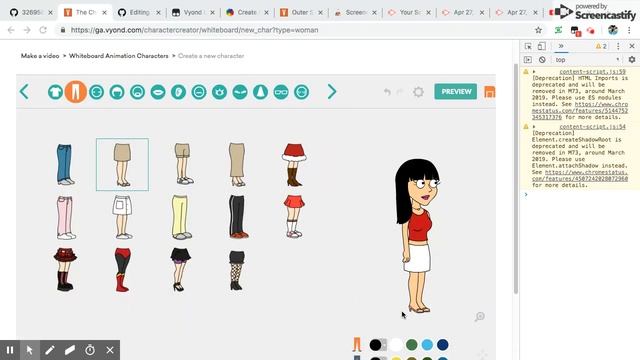
Task: Open DevTools console settings gear
Action: pos(632,60)
